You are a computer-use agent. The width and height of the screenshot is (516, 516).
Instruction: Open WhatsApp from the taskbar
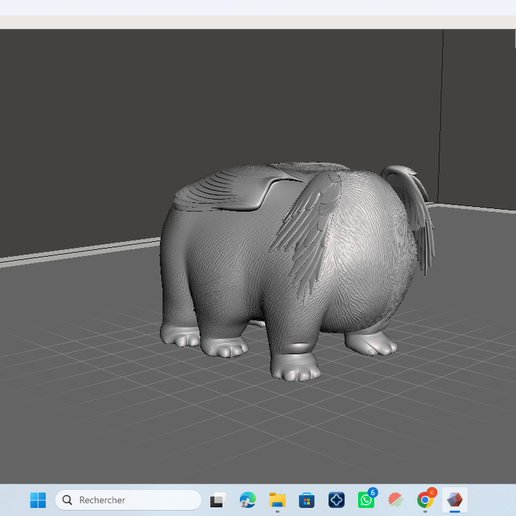(x=366, y=500)
